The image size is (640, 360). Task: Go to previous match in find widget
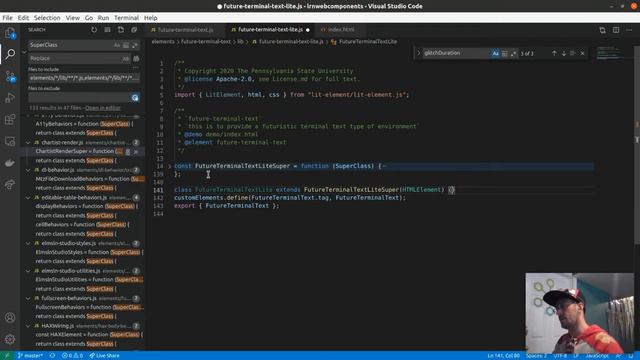[554, 53]
